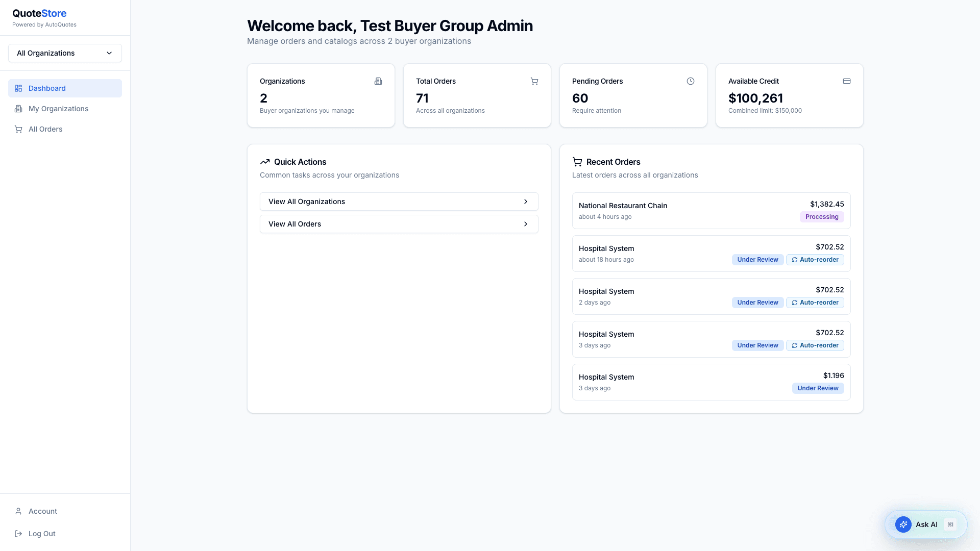Click the Processing status badge
Screen dimensions: 980x551
click(822, 217)
